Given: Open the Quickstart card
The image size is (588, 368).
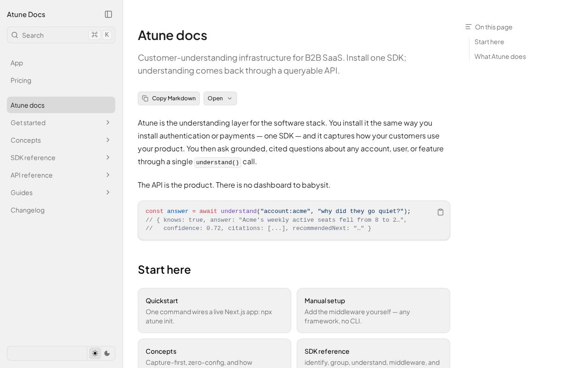Looking at the screenshot, I should point(215,310).
